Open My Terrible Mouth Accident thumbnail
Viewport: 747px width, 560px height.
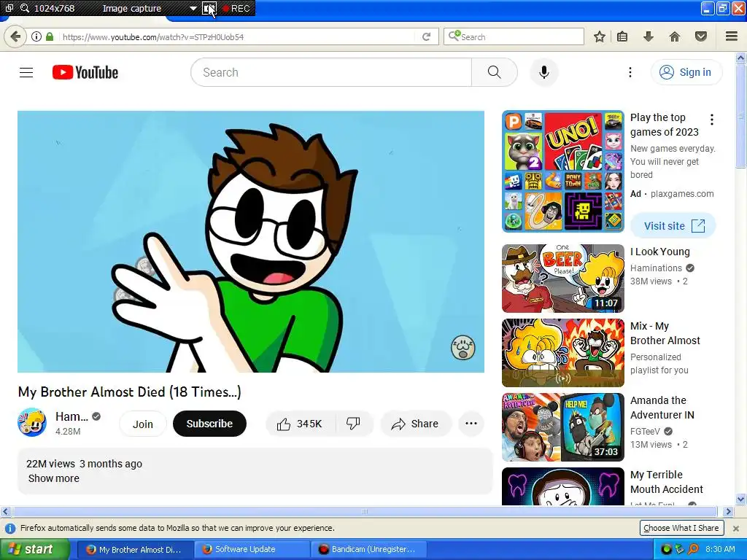562,486
